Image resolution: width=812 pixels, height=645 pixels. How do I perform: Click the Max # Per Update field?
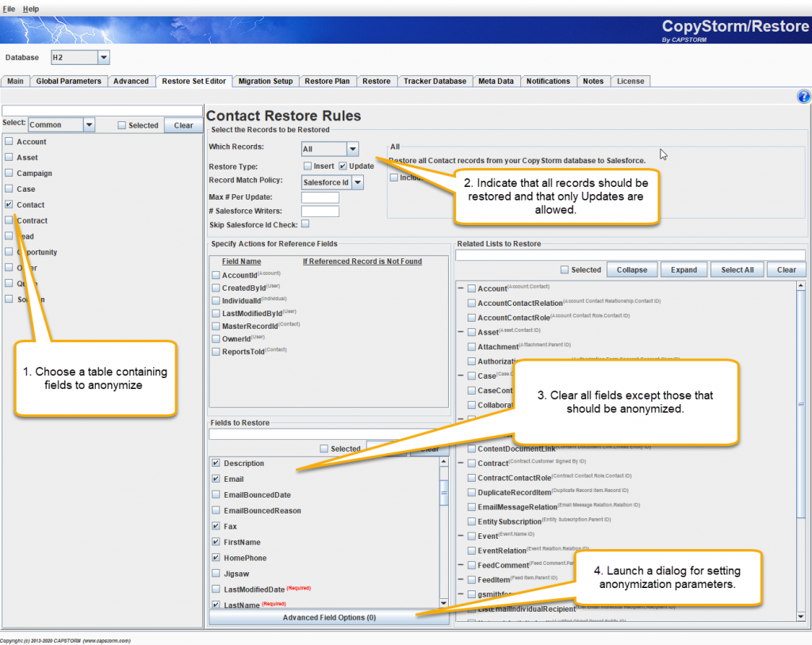[x=320, y=197]
